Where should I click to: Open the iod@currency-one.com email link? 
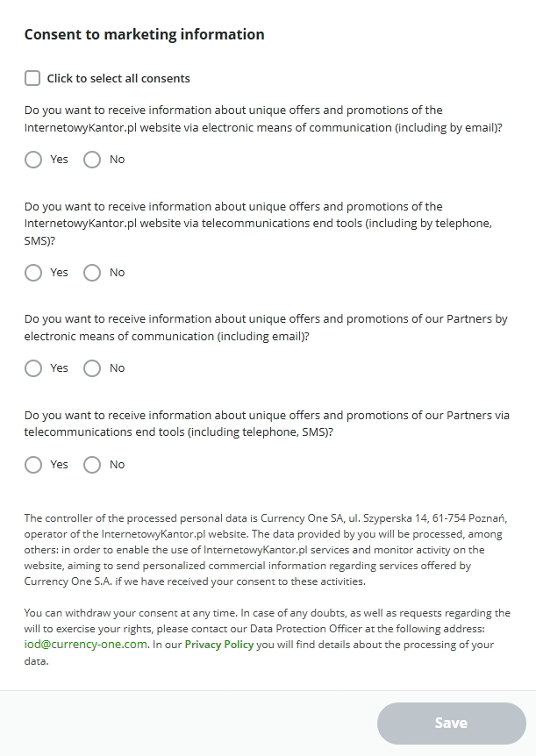87,645
